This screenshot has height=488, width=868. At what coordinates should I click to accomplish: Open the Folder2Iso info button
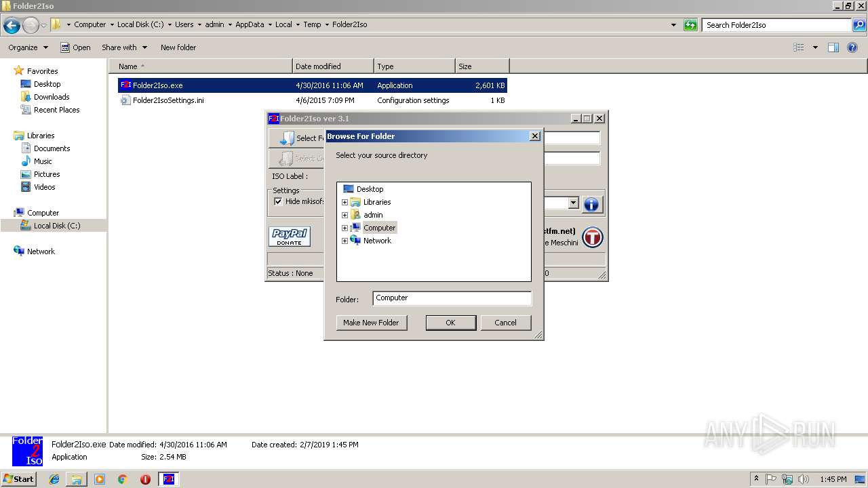[591, 204]
